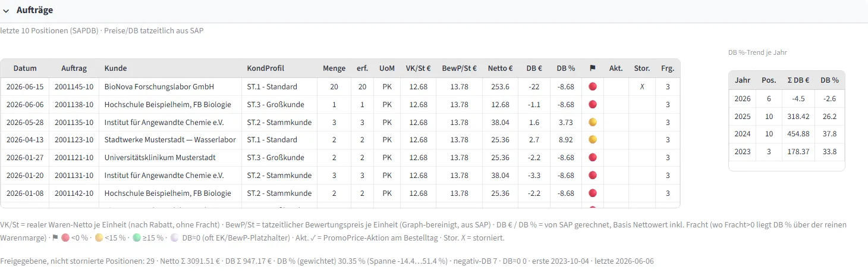
Task: Click red status dot for order 2001121-10
Action: click(x=592, y=158)
